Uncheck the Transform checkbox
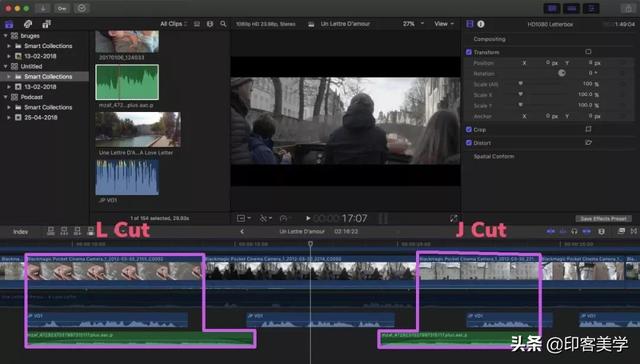Viewport: 640px width, 364px height. pos(469,52)
